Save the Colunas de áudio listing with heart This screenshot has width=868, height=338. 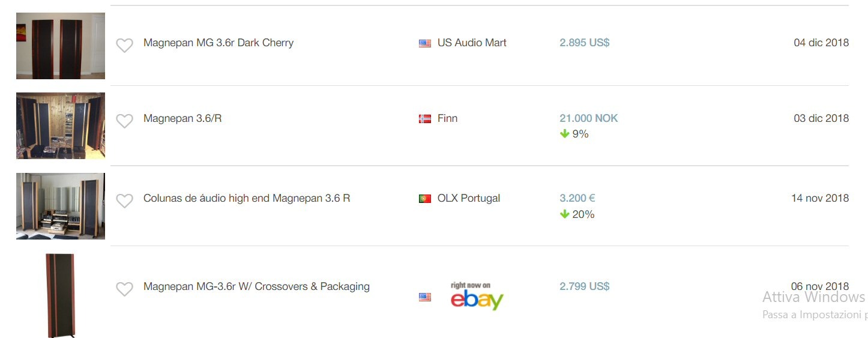click(124, 201)
